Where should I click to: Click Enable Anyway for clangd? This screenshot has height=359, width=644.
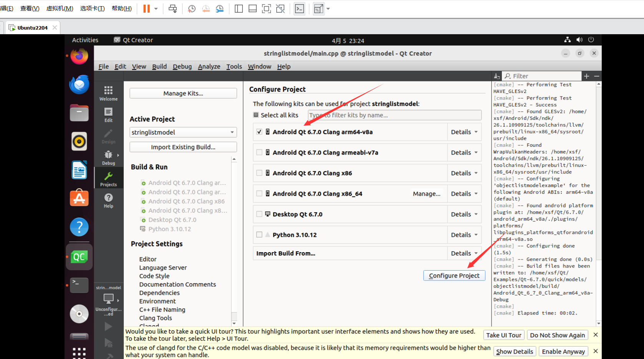(563, 351)
